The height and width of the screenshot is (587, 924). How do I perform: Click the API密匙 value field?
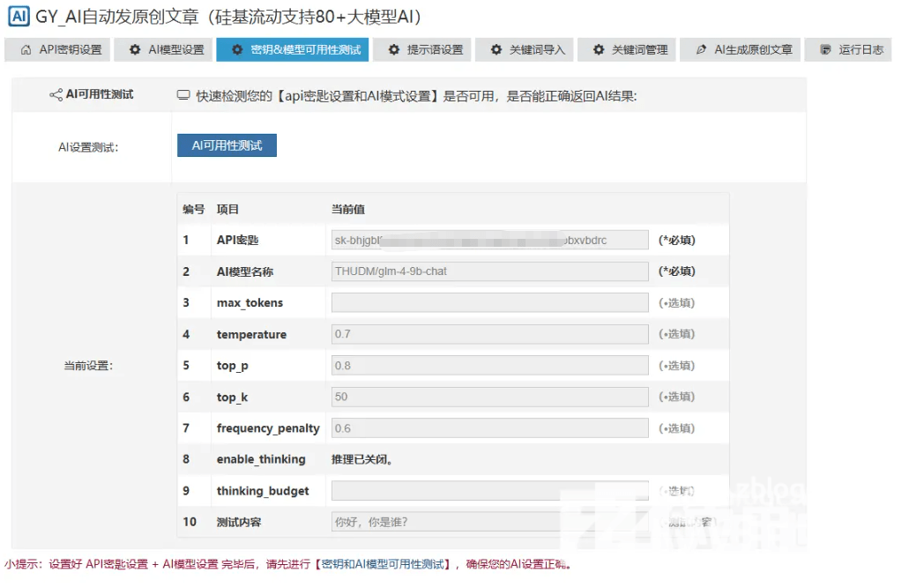pyautogui.click(x=489, y=240)
